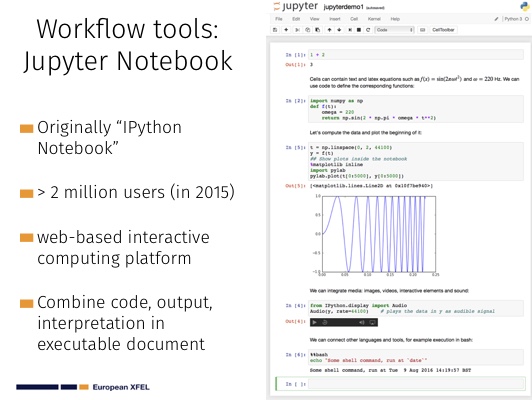Click the text 'Let's compute the data and plot'
532x400 pixels.
click(x=366, y=133)
